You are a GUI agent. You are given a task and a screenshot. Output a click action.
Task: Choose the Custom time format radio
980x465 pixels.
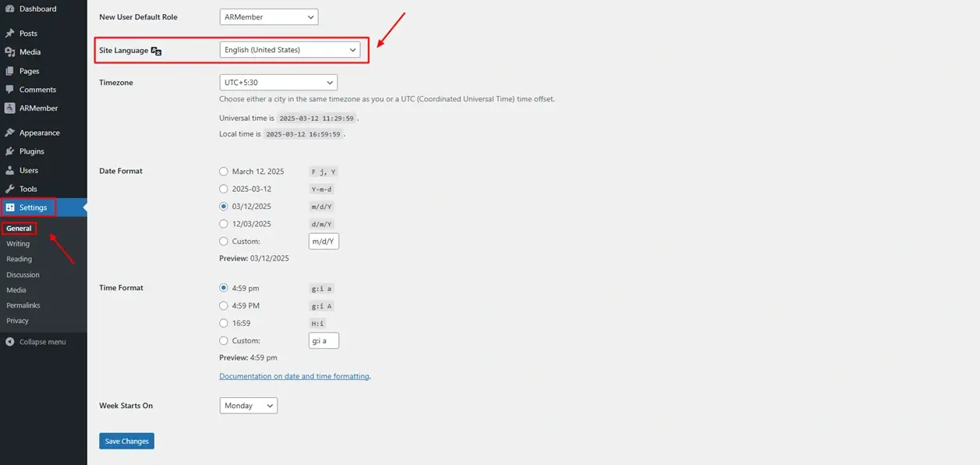coord(224,341)
